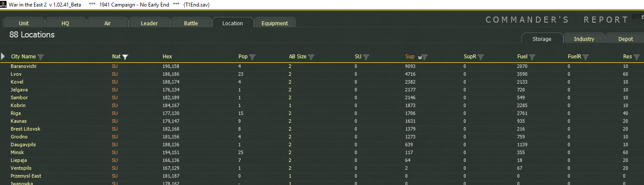This screenshot has width=644, height=185.
Task: Open City Name column filter funnel icon
Action: click(x=41, y=57)
